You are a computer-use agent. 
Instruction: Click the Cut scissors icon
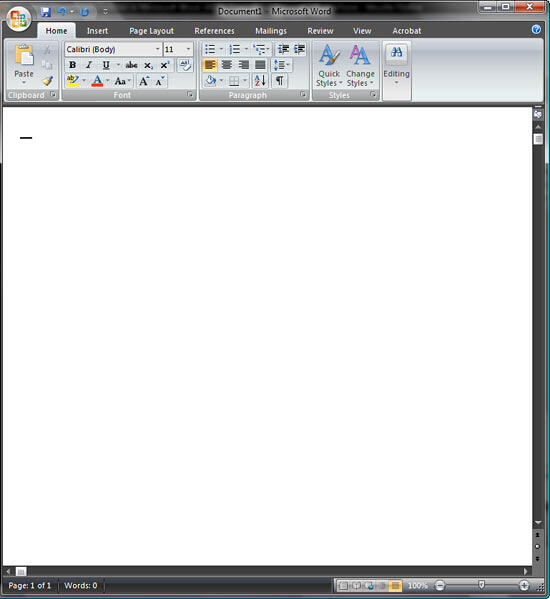pos(47,50)
